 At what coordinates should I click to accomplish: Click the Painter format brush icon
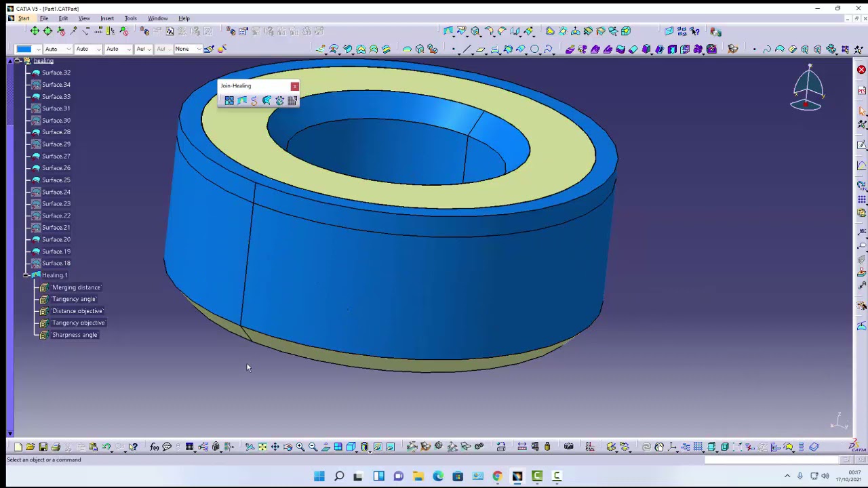209,49
